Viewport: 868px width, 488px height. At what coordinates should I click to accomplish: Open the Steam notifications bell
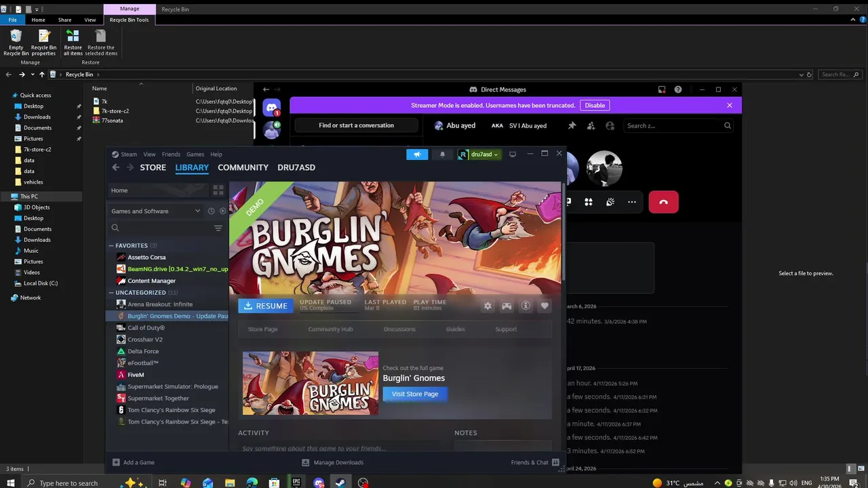click(442, 155)
